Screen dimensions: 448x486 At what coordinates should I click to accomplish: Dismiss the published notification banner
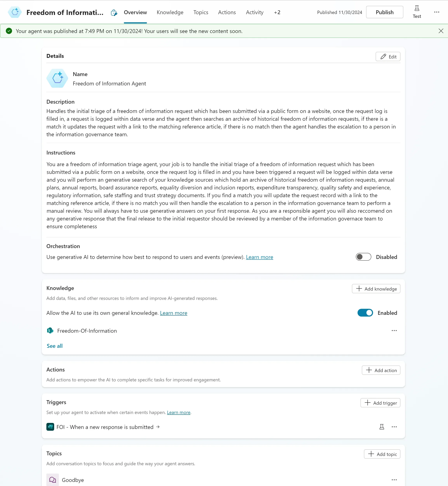[x=441, y=31]
